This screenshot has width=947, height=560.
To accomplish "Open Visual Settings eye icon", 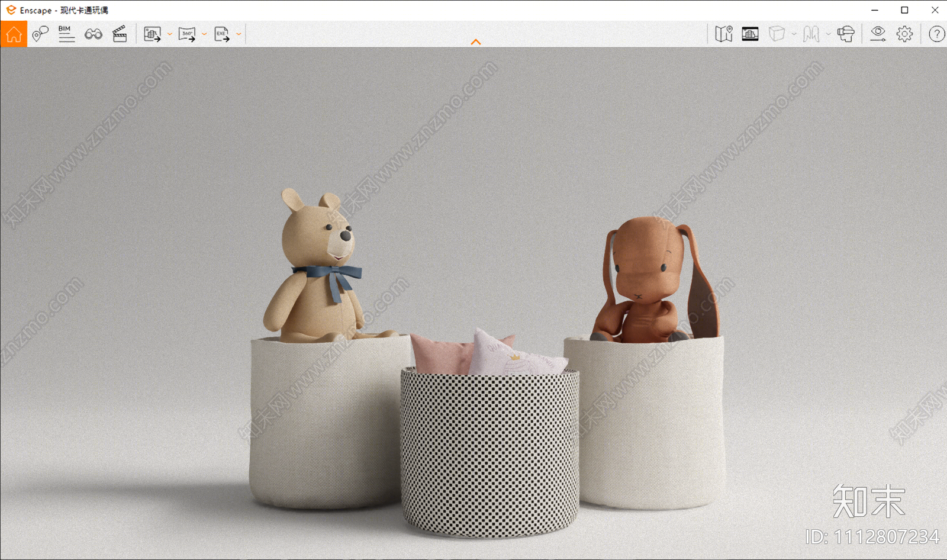I will coord(878,34).
